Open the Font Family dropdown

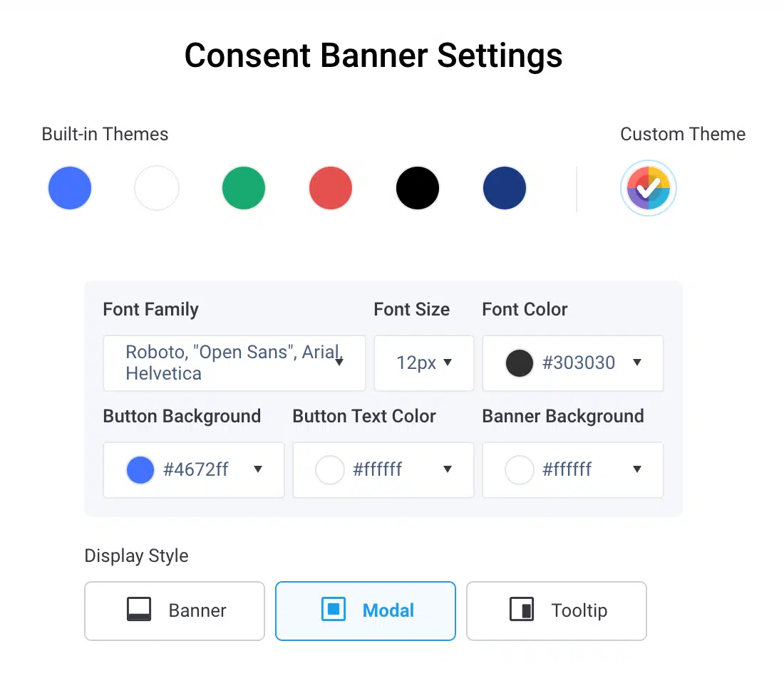(x=339, y=363)
